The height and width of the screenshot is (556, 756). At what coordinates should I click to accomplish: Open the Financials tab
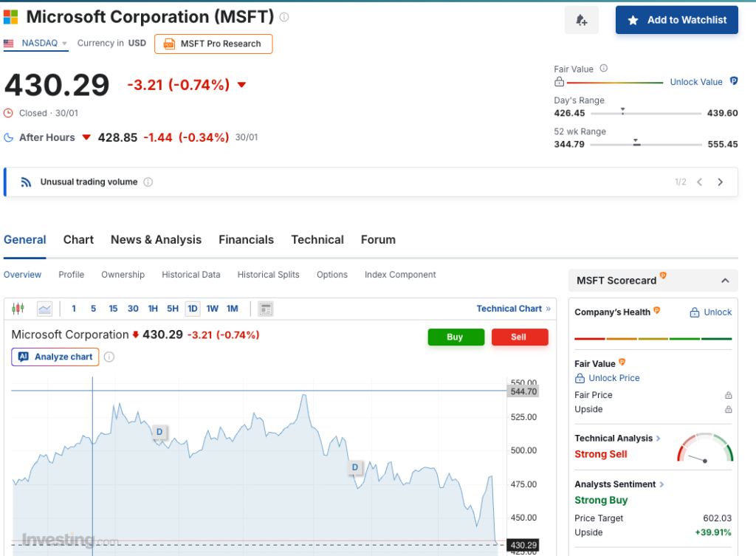(x=246, y=240)
